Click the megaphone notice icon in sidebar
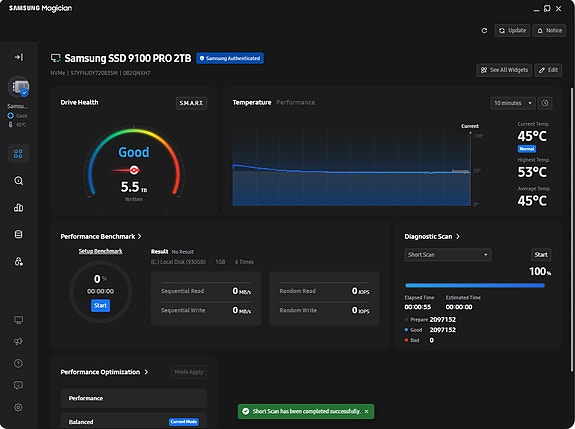 [18, 342]
